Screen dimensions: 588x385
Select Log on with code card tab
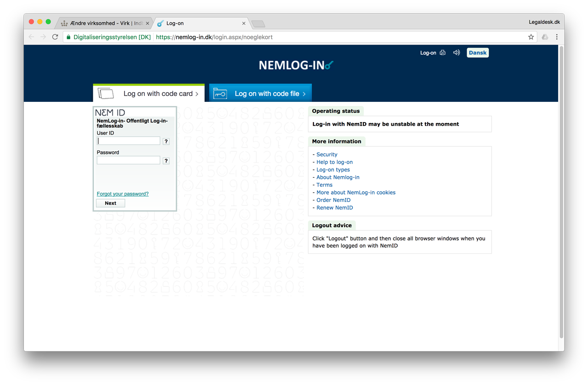(x=149, y=93)
